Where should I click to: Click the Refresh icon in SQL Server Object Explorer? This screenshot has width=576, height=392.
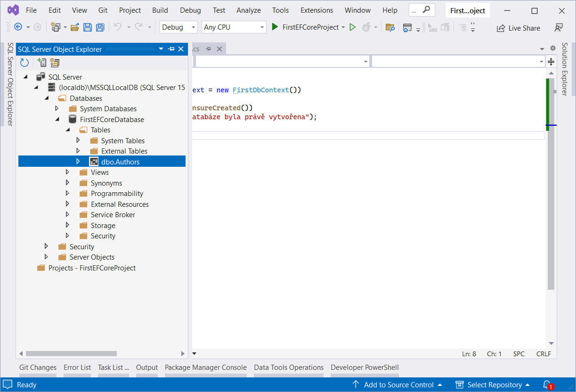coord(24,62)
